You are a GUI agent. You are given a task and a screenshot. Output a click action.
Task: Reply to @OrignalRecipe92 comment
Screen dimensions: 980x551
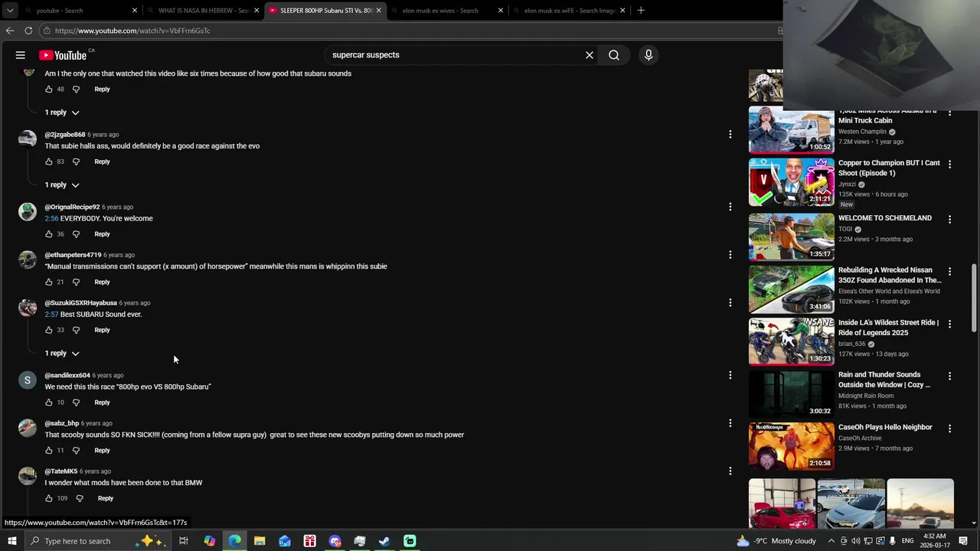102,234
